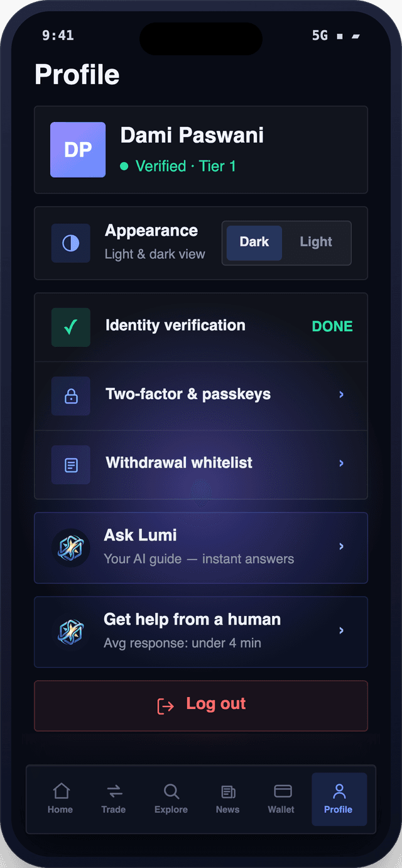Click the Ask Lumi assistant icon
This screenshot has width=402, height=868.
(x=70, y=548)
